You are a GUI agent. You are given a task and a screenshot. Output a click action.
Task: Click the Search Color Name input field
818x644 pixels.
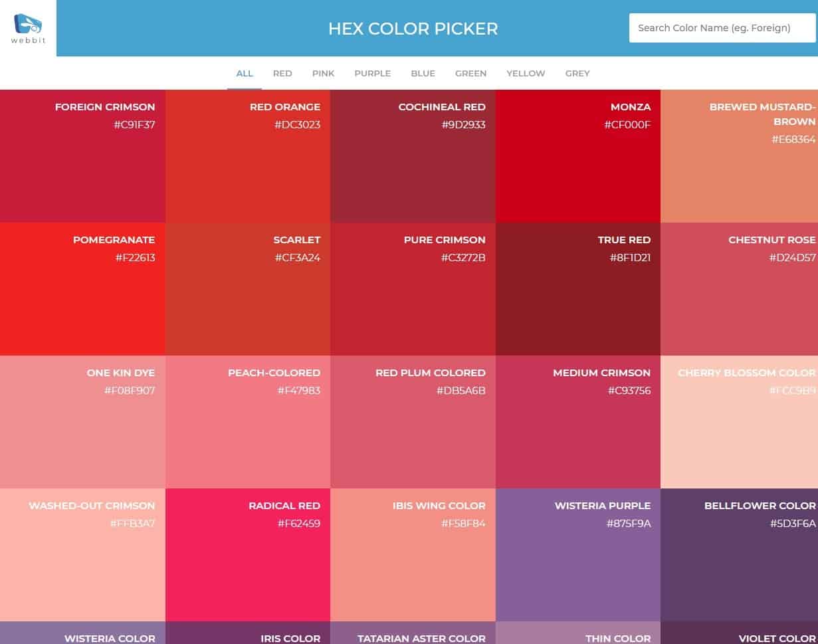click(722, 28)
